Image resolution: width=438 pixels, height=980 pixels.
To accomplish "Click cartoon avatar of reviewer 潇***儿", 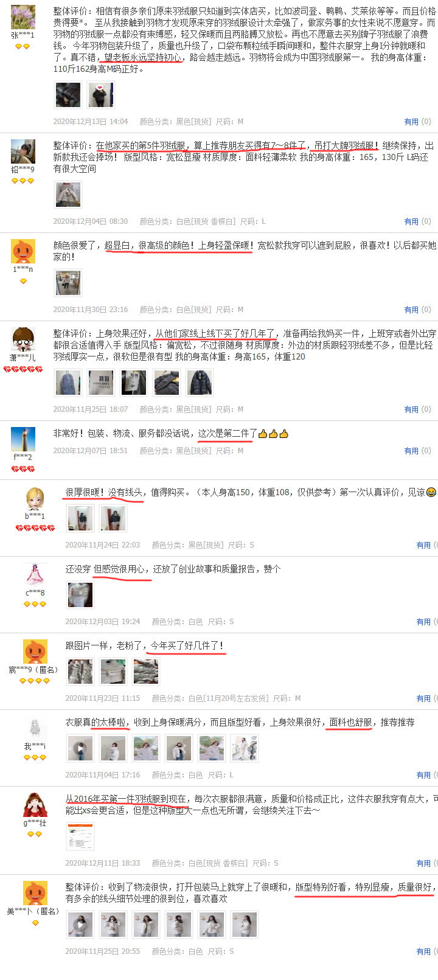I will click(23, 339).
